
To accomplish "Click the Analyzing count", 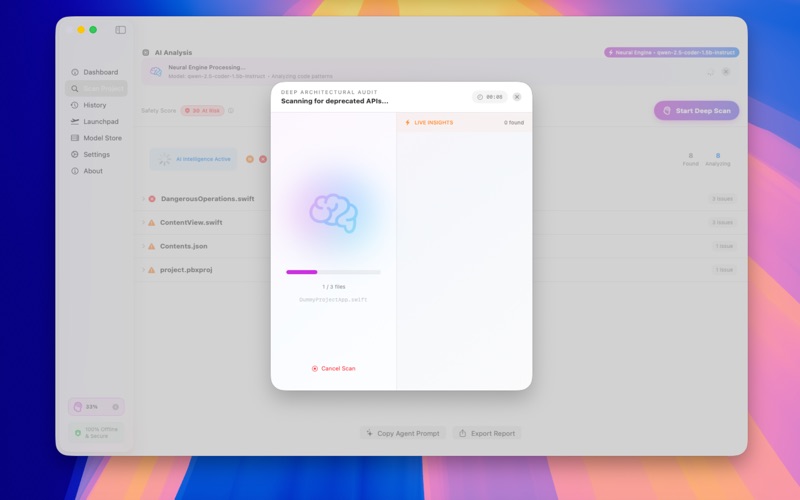I will click(x=718, y=159).
